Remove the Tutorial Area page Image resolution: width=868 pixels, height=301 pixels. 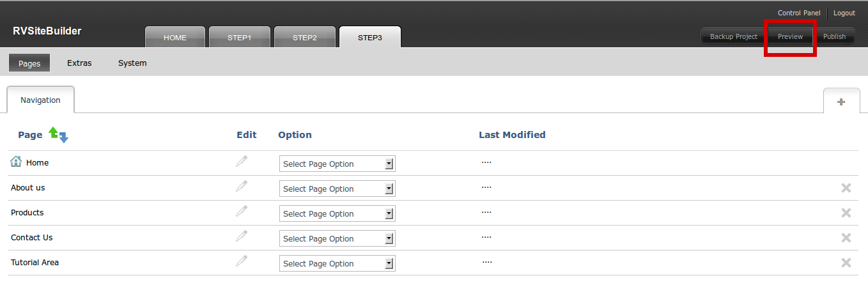pos(846,263)
